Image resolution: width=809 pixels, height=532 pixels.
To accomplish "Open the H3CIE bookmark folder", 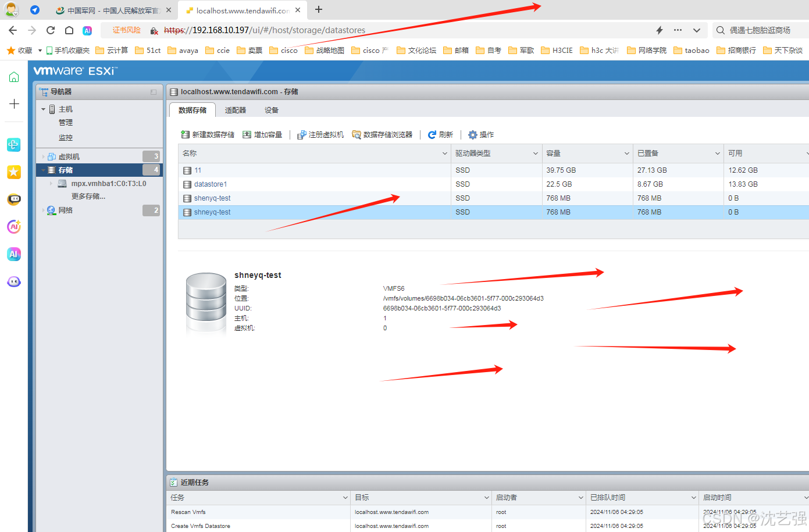I will (x=557, y=51).
